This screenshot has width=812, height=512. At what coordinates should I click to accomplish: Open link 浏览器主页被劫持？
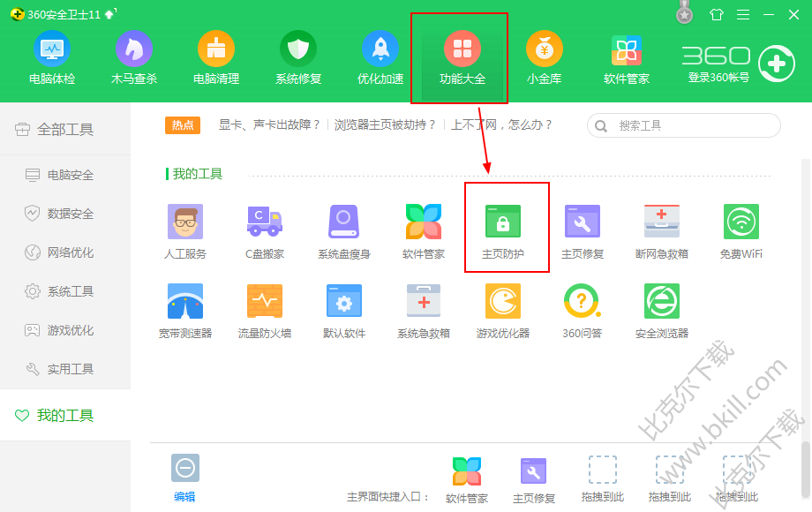tap(386, 124)
